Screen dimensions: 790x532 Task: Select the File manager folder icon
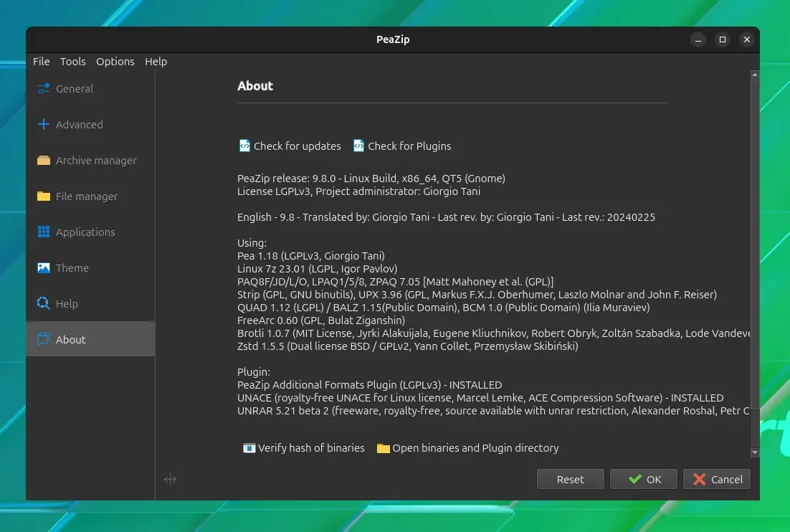[44, 196]
